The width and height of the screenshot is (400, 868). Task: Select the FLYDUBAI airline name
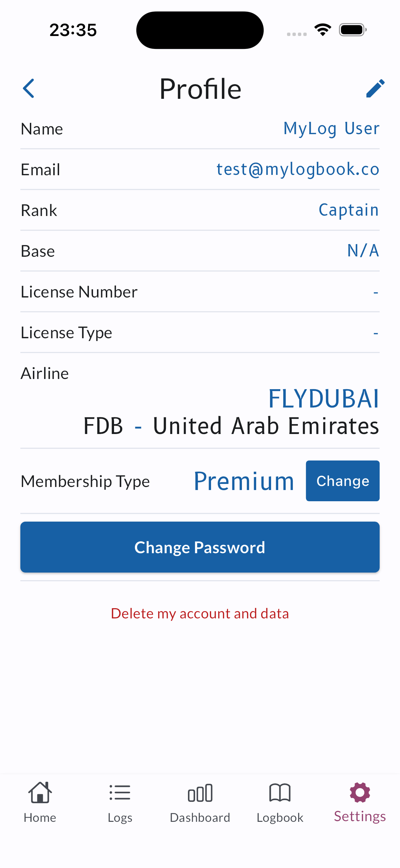(x=323, y=399)
